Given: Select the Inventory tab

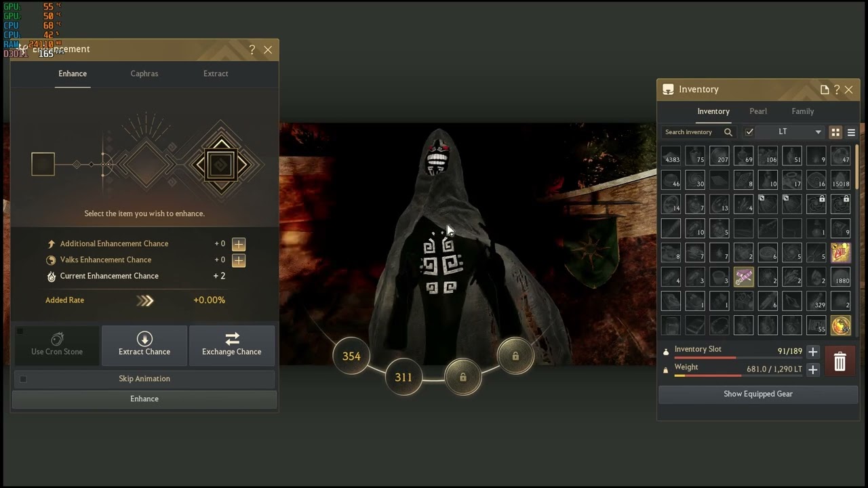Looking at the screenshot, I should click(x=713, y=112).
